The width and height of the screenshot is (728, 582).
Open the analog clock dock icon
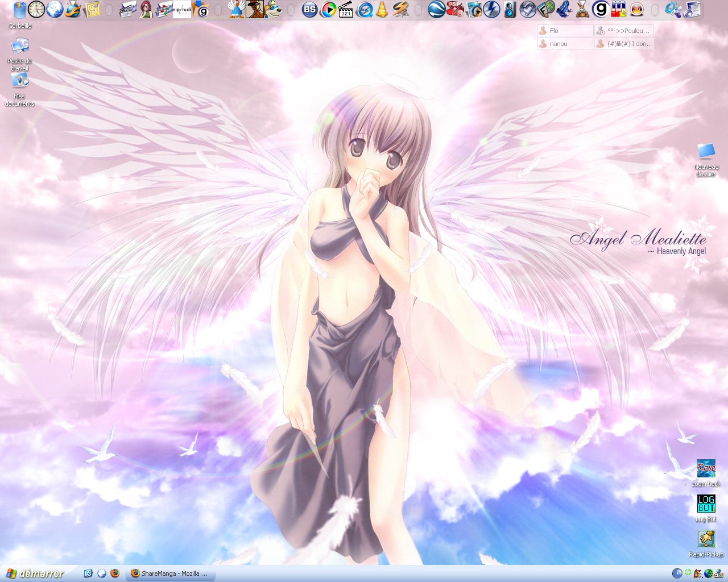point(36,9)
